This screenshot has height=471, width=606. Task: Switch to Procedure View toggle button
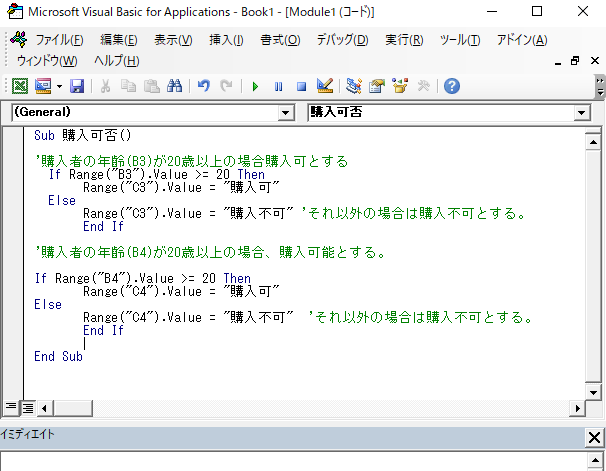pyautogui.click(x=11, y=407)
